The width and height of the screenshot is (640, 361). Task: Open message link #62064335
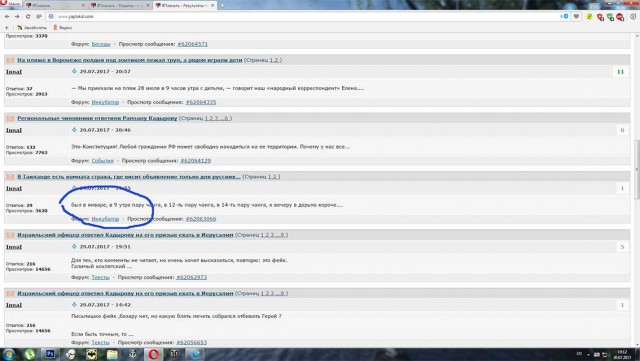201,103
